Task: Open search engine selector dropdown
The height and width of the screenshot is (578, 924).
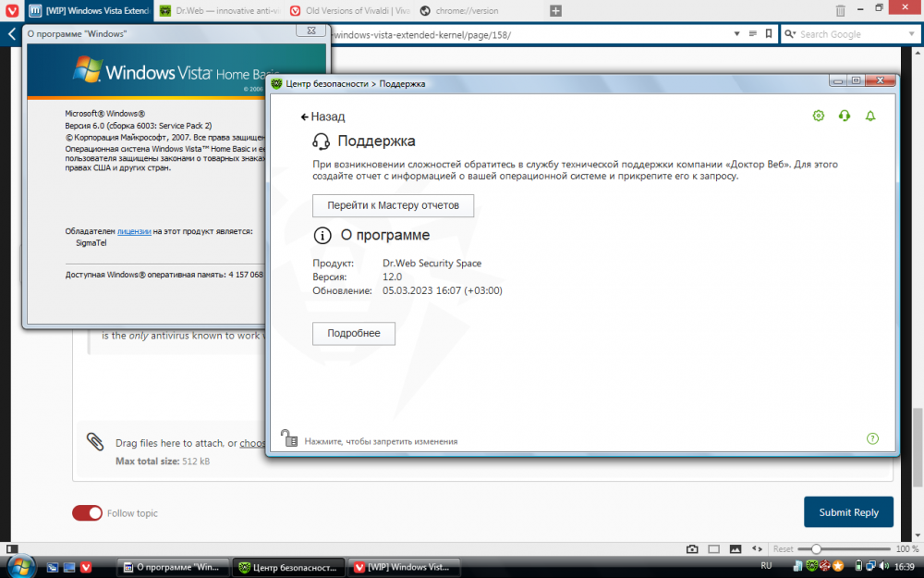Action: [790, 34]
